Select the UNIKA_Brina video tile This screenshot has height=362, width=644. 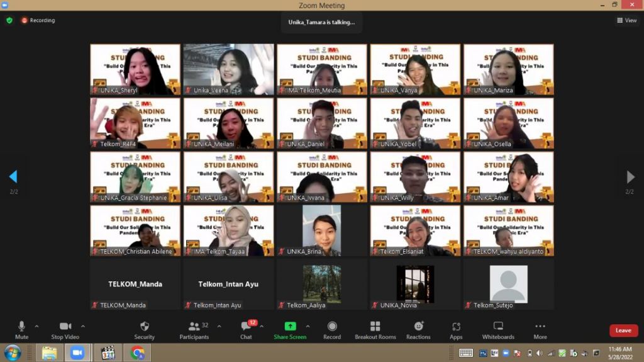321,231
